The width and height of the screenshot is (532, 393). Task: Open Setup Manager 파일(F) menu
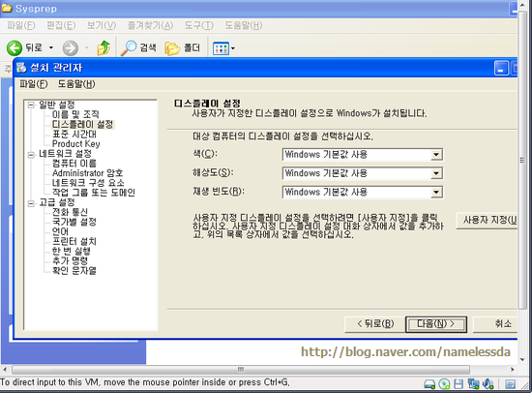(34, 84)
